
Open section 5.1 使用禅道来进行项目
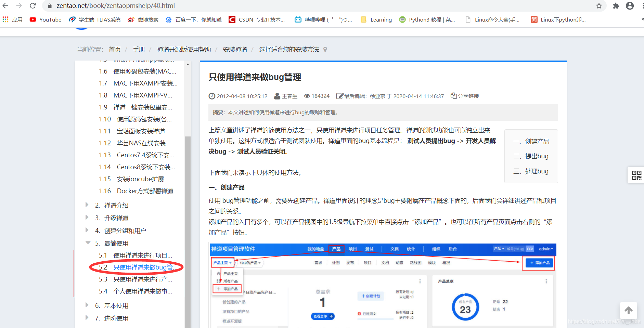[x=136, y=255]
